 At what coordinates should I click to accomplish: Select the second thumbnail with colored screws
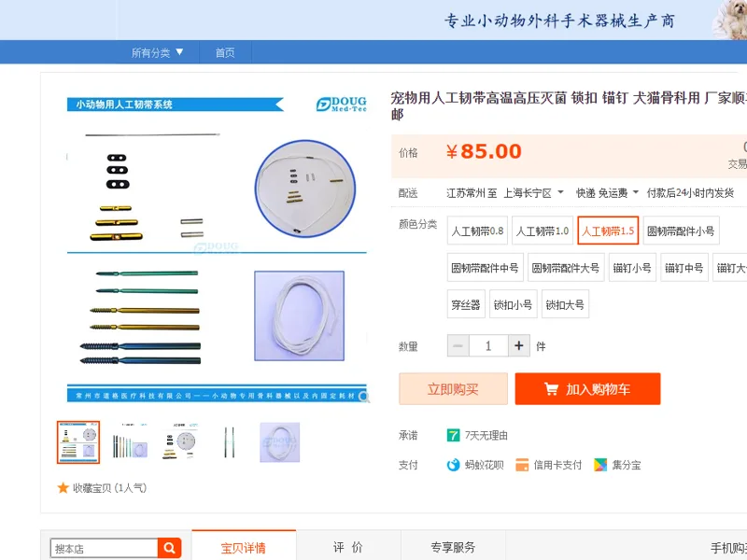pos(130,442)
